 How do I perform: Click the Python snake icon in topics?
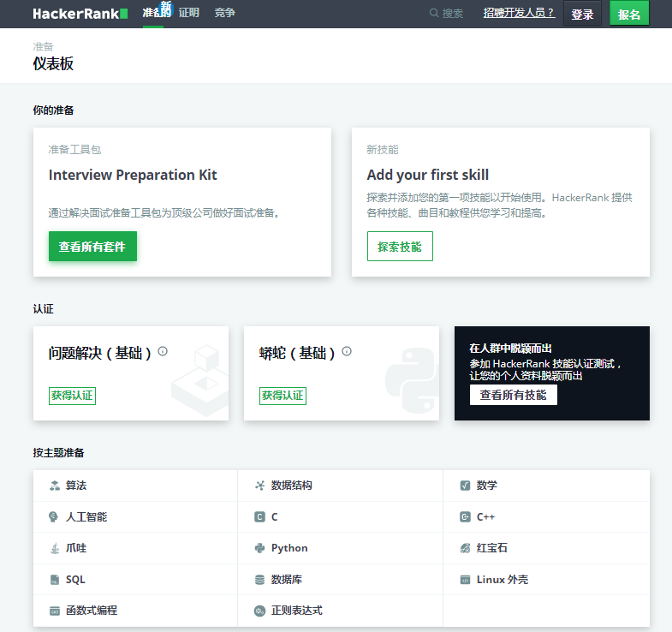(259, 548)
